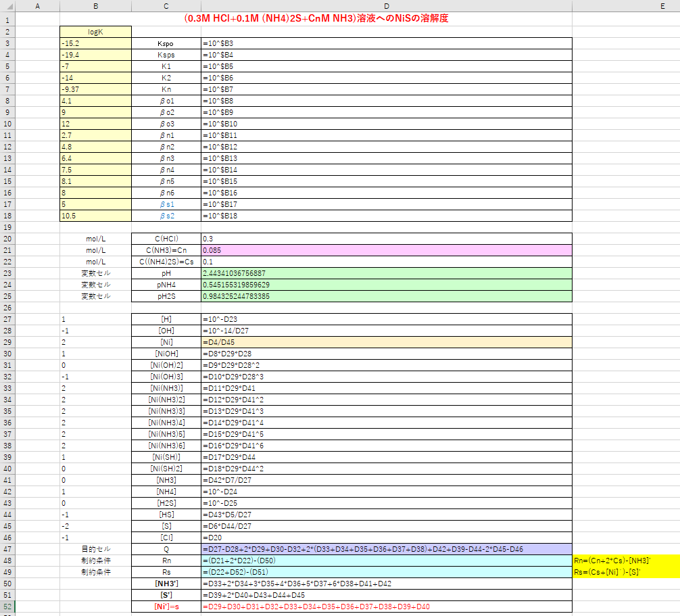Click yellow note Rs=(Cs+[Ni]')-[S]'
Image resolution: width=680 pixels, height=616 pixels.
pos(626,572)
